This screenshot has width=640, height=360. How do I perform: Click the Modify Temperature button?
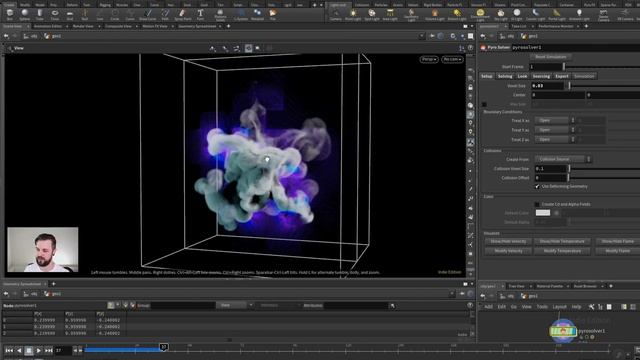[x=562, y=251]
